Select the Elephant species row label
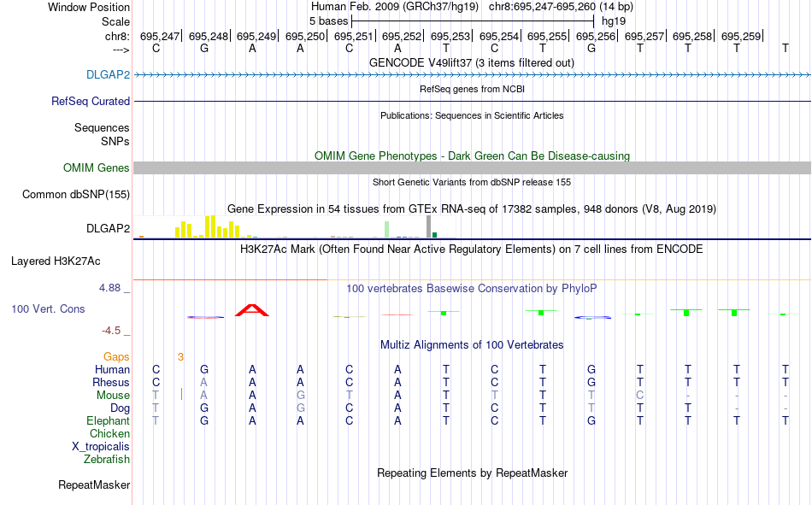The height and width of the screenshot is (505, 812). point(108,420)
